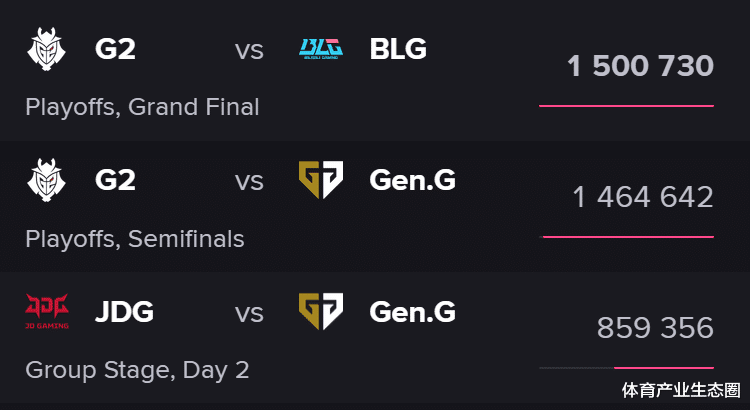Click the red JDG JD Gaming logo
This screenshot has height=410, width=750.
(x=45, y=312)
